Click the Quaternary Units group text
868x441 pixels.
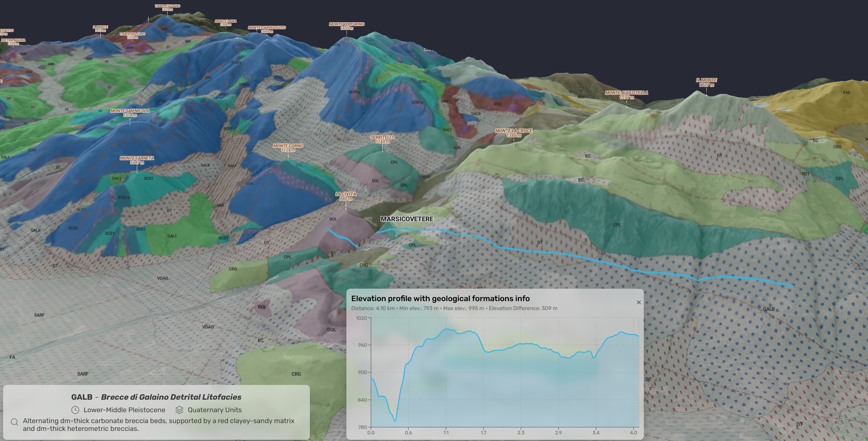pos(215,410)
